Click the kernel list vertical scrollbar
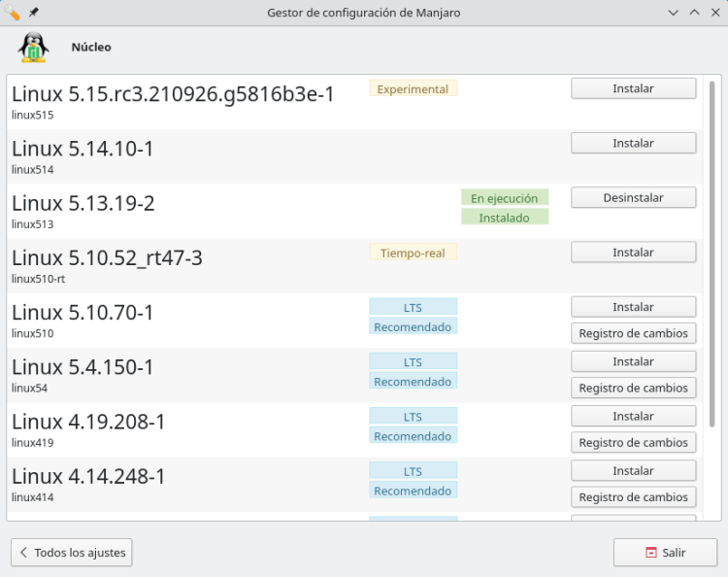The height and width of the screenshot is (577, 728). coord(713,253)
